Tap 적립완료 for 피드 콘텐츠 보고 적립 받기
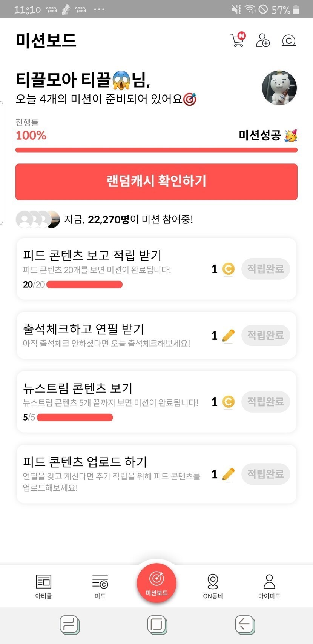The width and height of the screenshot is (313, 644). (265, 269)
